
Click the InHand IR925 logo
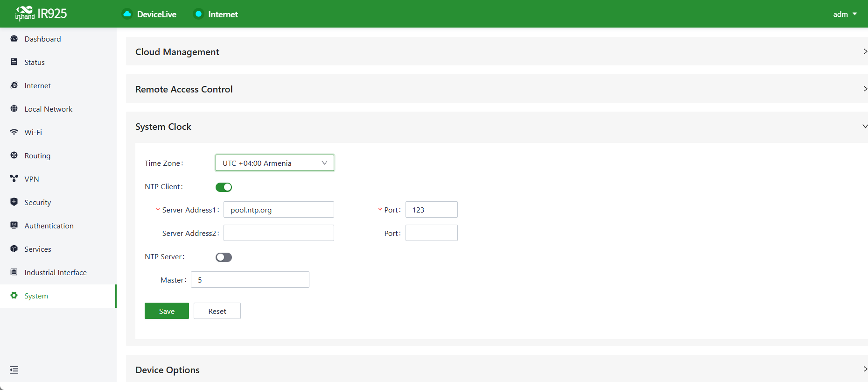pos(41,14)
